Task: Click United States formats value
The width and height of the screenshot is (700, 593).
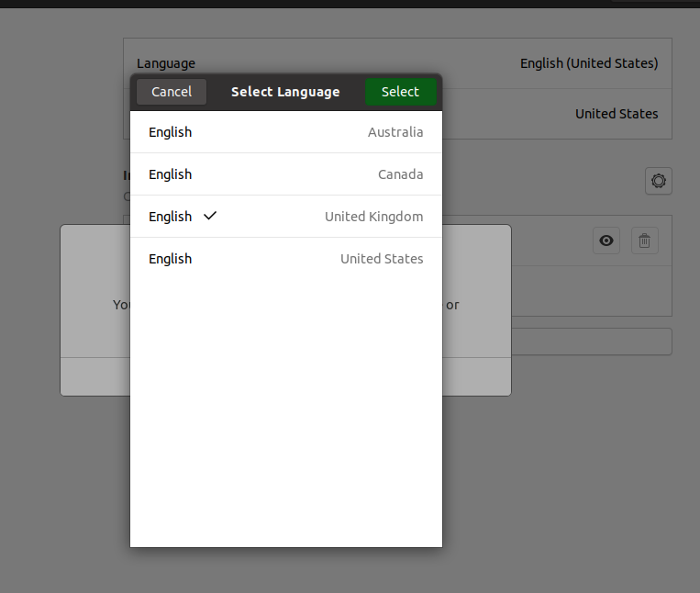Action: [617, 114]
